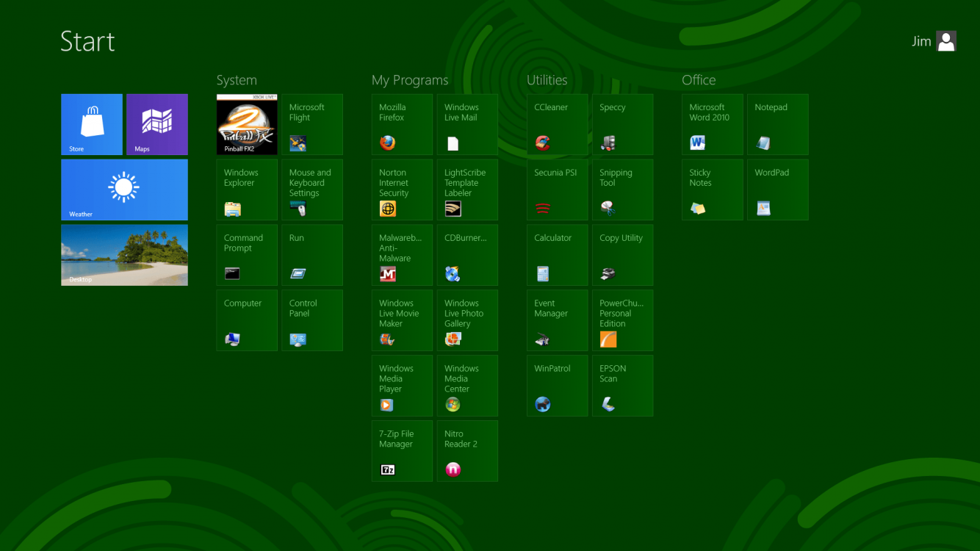This screenshot has height=551, width=980.
Task: Open Microsoft Word 2010
Action: click(712, 124)
